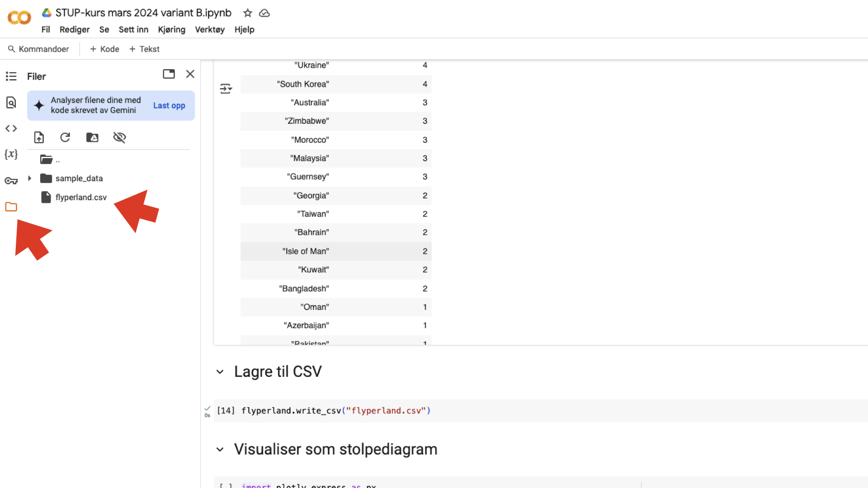Collapse the Lagre til CSV section

coord(220,372)
